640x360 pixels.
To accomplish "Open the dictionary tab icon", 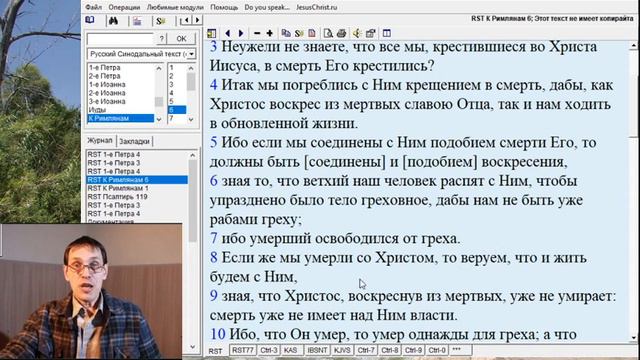I will [x=137, y=20].
